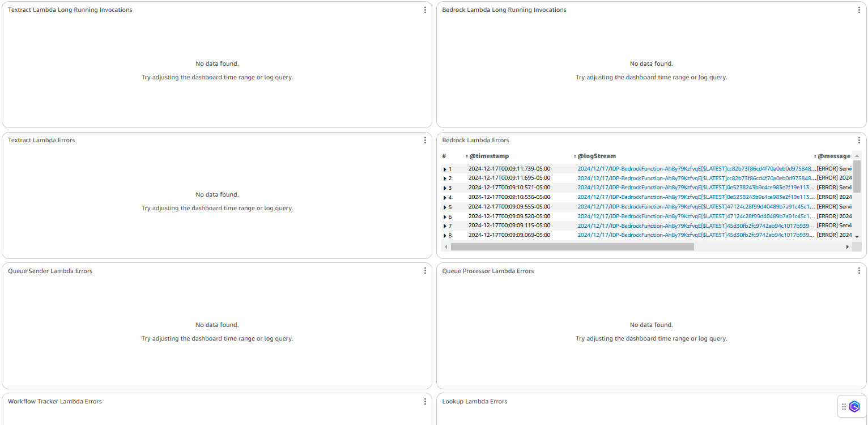This screenshot has height=425, width=868.
Task: Expand log entry row 1 in Bedrock errors
Action: 444,168
